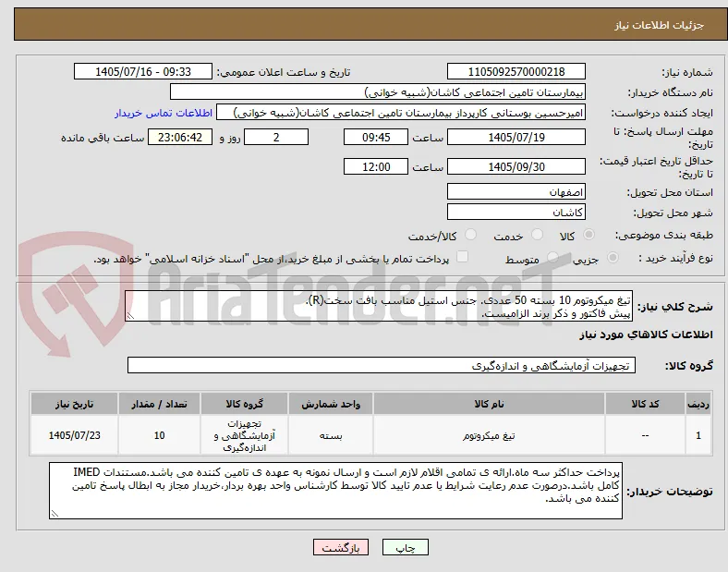Click the need number field 1105092570000218

516,72
